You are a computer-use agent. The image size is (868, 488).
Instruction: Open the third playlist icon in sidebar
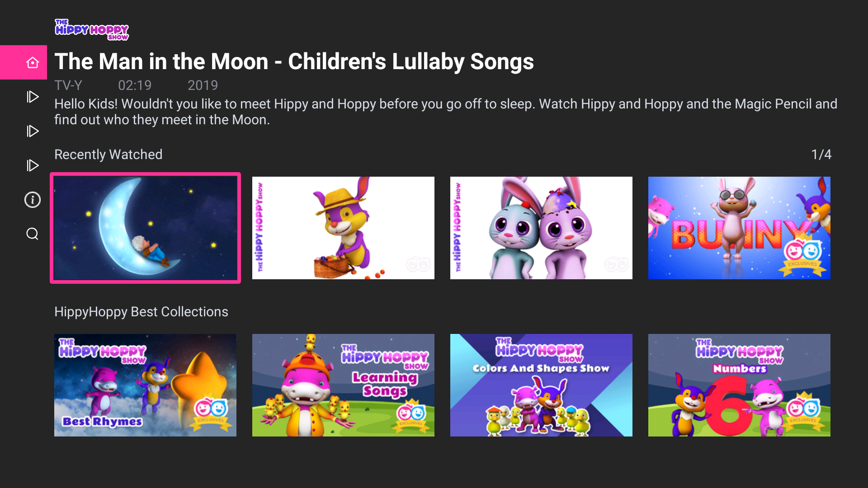pyautogui.click(x=32, y=165)
